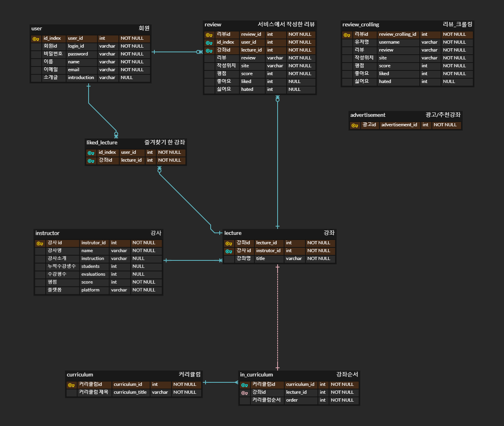This screenshot has width=504, height=426.
Task: Click the 유저명 label in review_crolling table
Action: pos(362,42)
